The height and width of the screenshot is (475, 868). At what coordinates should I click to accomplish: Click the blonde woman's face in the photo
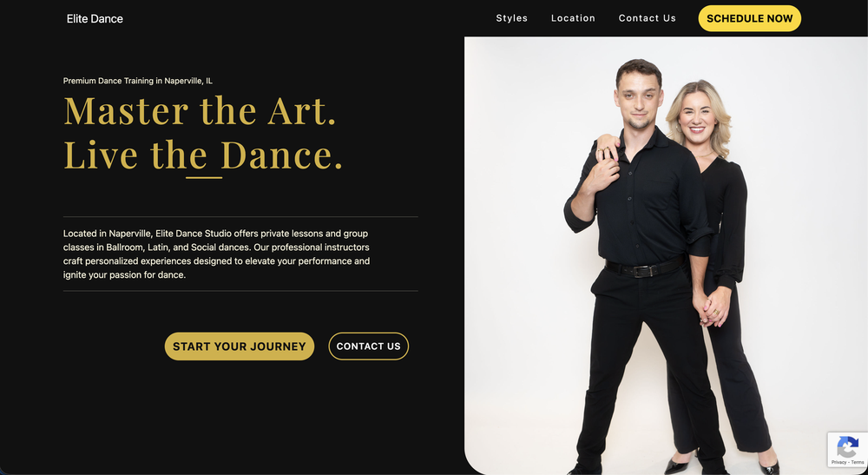(696, 119)
